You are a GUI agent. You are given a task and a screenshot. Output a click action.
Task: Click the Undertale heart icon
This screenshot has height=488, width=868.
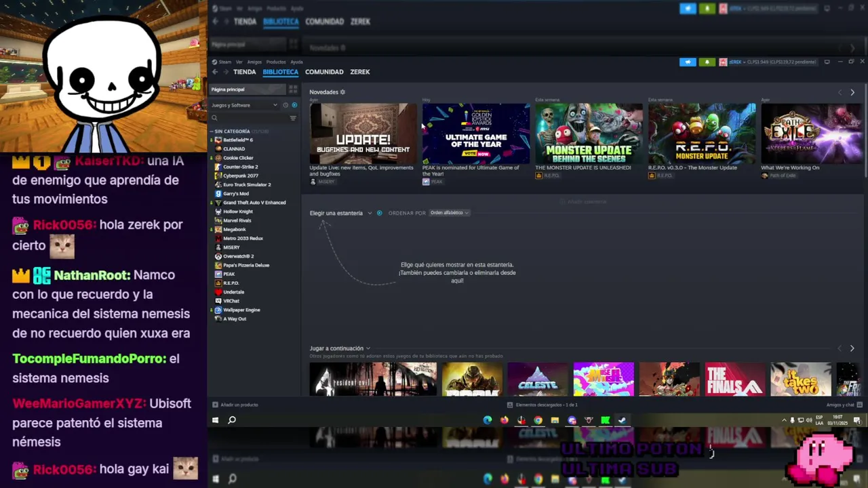(218, 292)
